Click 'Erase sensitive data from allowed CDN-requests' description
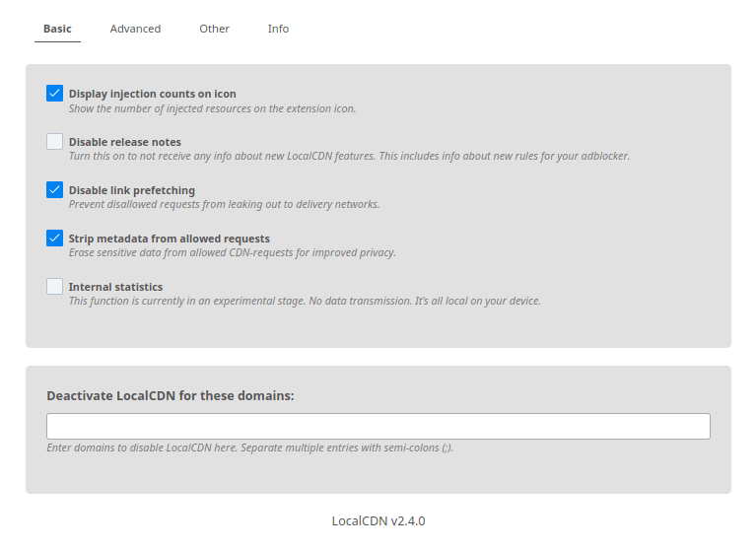 click(x=232, y=252)
